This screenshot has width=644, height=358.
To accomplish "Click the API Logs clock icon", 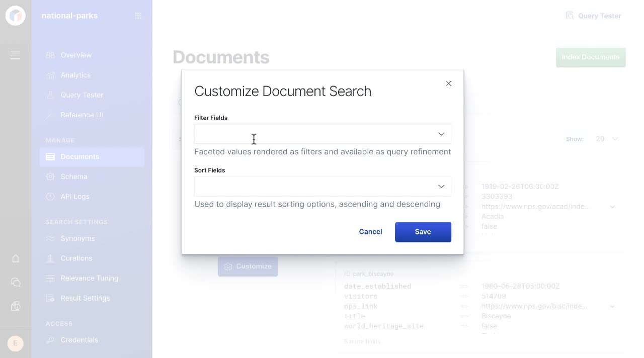I will [x=50, y=197].
